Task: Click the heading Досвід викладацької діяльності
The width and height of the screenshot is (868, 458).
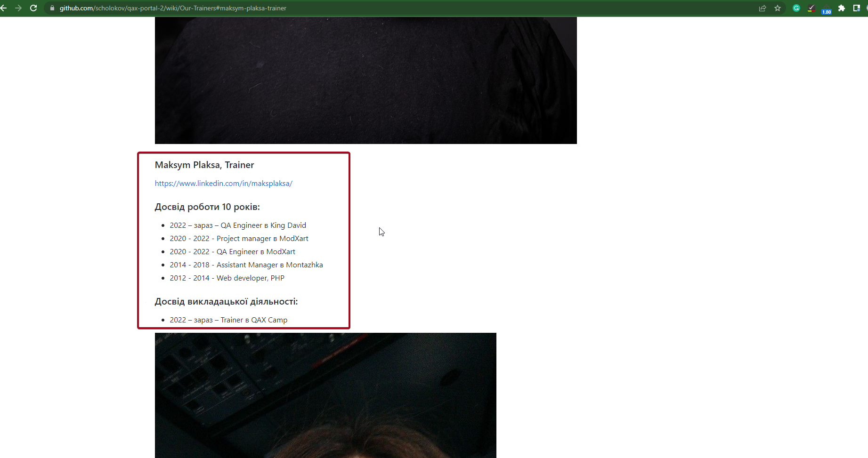Action: coord(226,301)
